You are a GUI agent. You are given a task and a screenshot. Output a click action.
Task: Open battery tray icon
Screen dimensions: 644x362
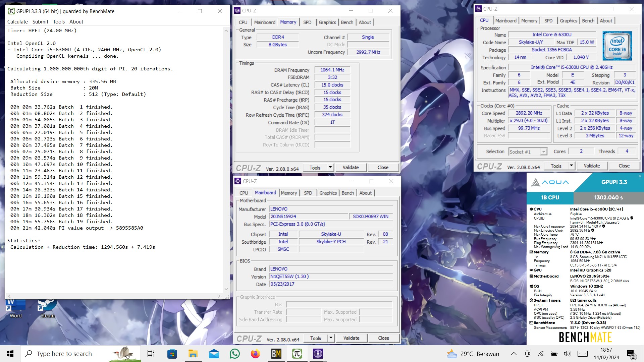(x=554, y=354)
